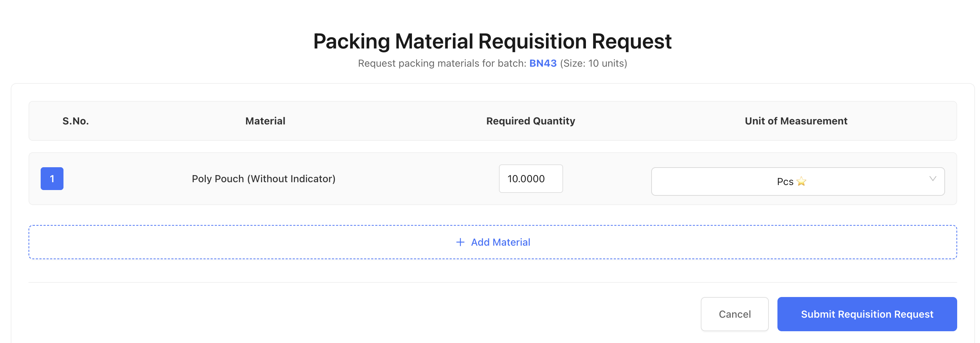The image size is (980, 343).
Task: Click the star marking the preferred Pcs unit
Action: (x=801, y=181)
